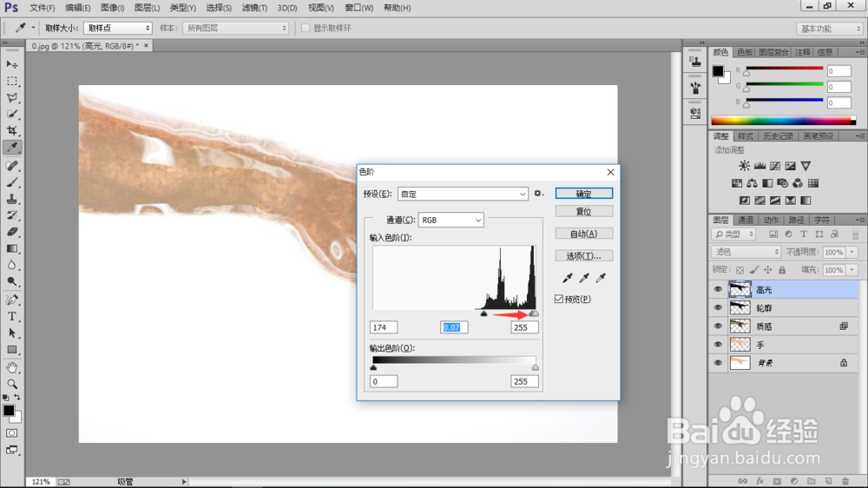This screenshot has width=868, height=488.
Task: Select the Quick Selection tool
Action: (11, 114)
